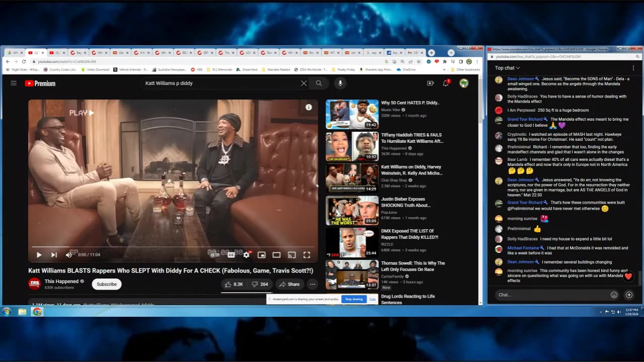644x362 pixels.
Task: Open the Top chat dropdown
Action: point(507,68)
